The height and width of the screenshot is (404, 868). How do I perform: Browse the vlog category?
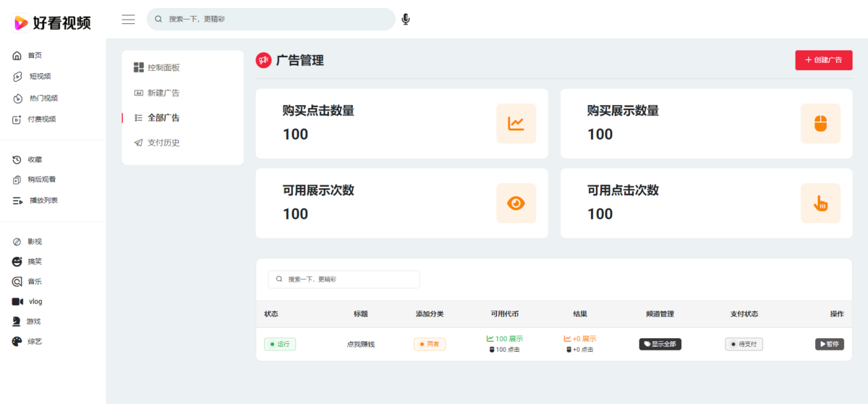(35, 301)
